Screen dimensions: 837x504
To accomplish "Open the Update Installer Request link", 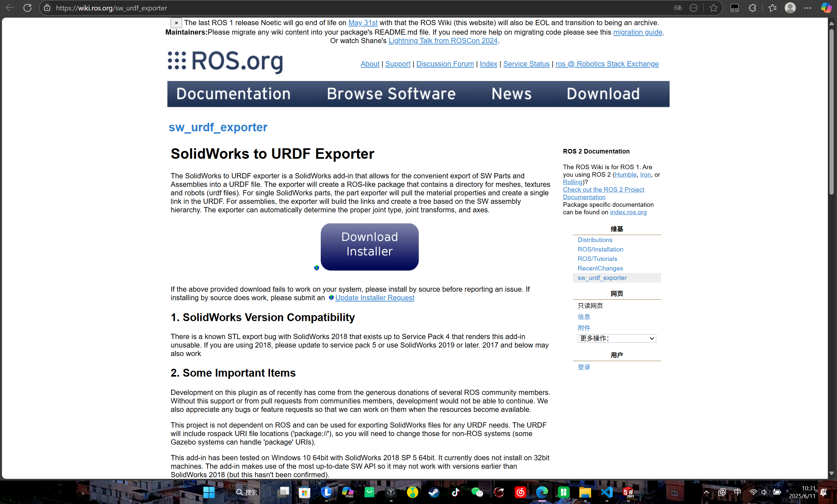I will (x=374, y=298).
